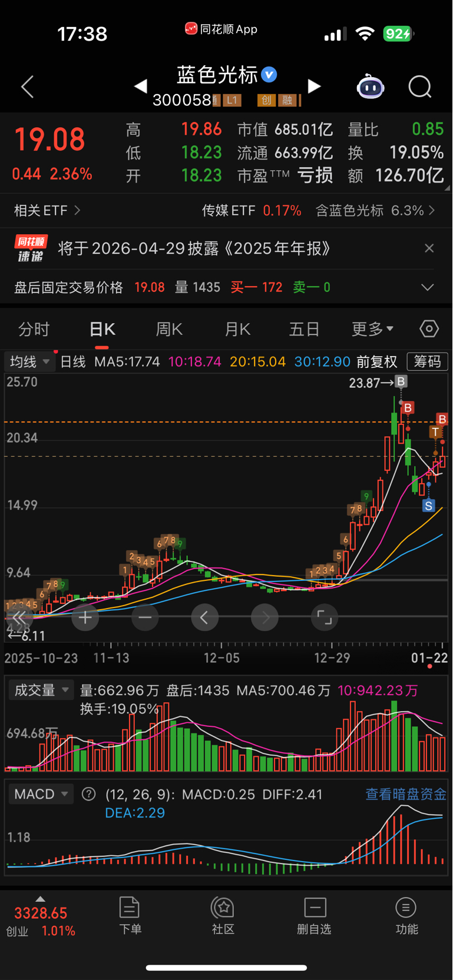Open the MACD indicator dropdown
The image size is (453, 980).
(40, 794)
